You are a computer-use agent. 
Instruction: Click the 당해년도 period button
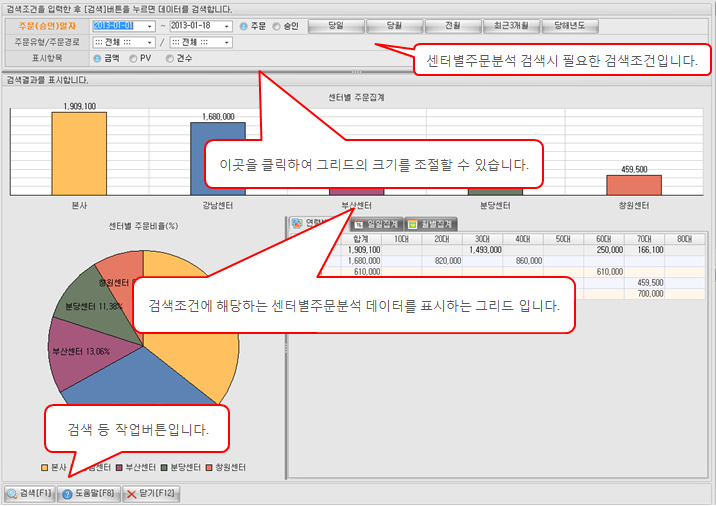pyautogui.click(x=570, y=26)
